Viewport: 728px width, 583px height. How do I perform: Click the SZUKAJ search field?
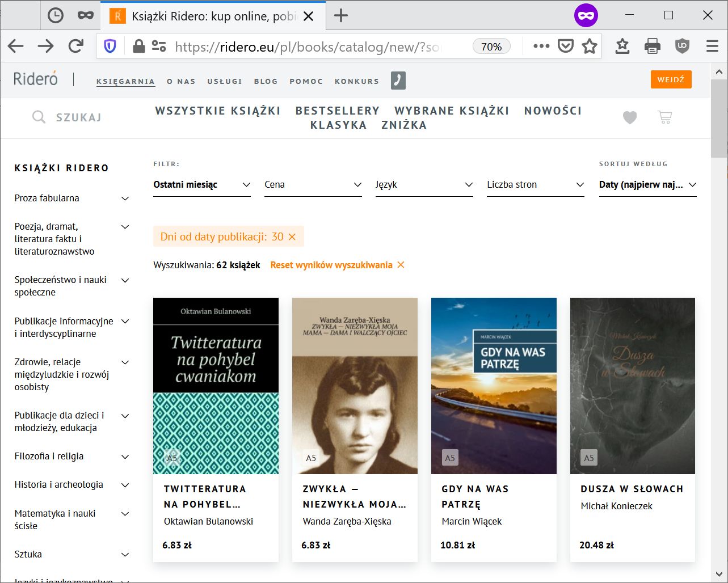(78, 117)
